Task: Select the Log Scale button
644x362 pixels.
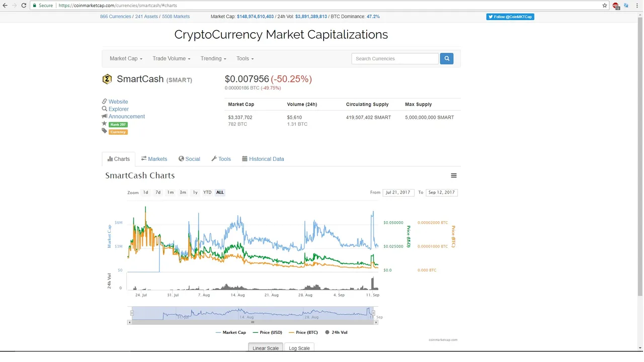Action: click(x=299, y=348)
